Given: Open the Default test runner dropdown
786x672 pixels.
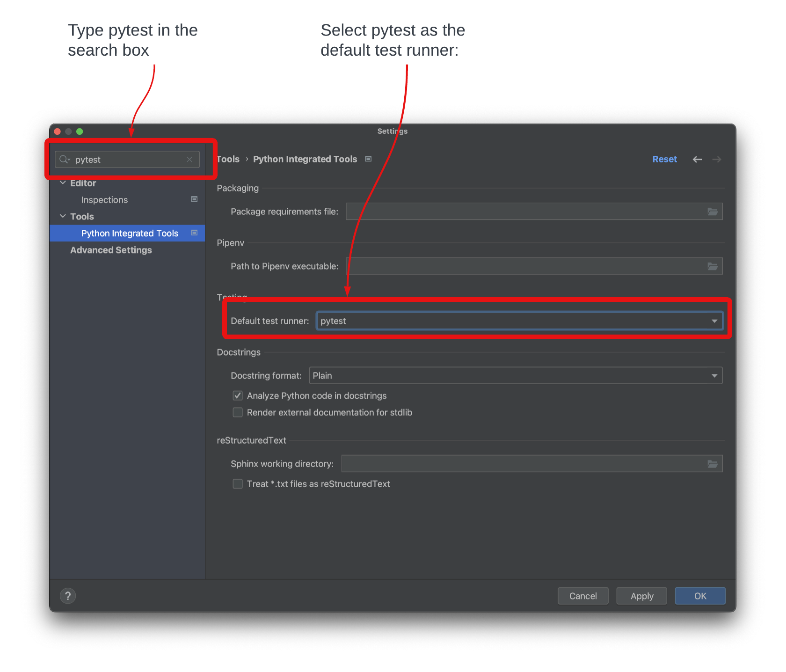Looking at the screenshot, I should [714, 321].
